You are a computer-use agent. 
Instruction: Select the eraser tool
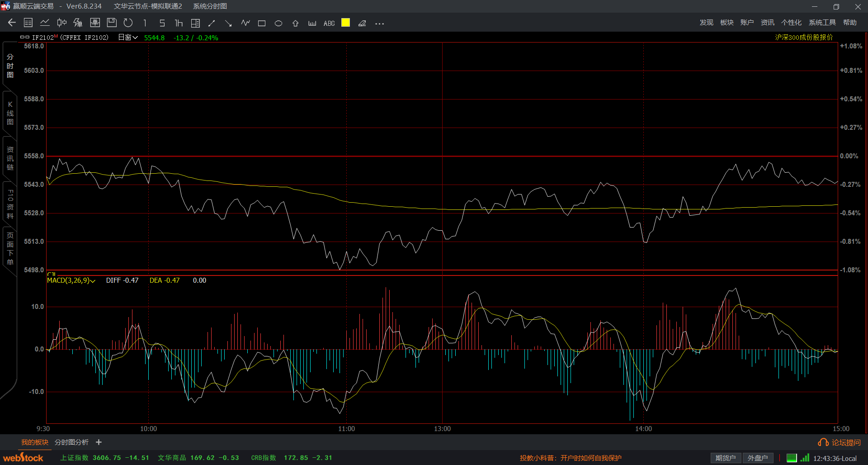click(362, 24)
